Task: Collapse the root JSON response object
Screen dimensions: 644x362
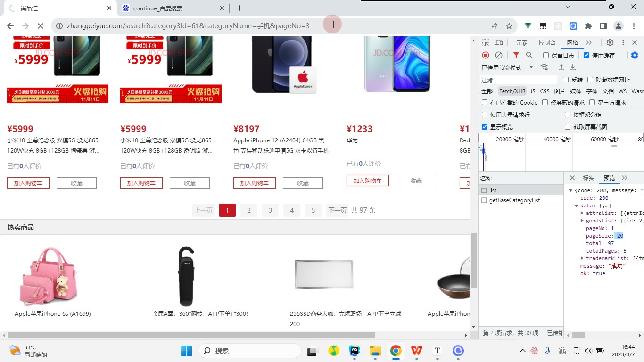Action: coord(570,190)
